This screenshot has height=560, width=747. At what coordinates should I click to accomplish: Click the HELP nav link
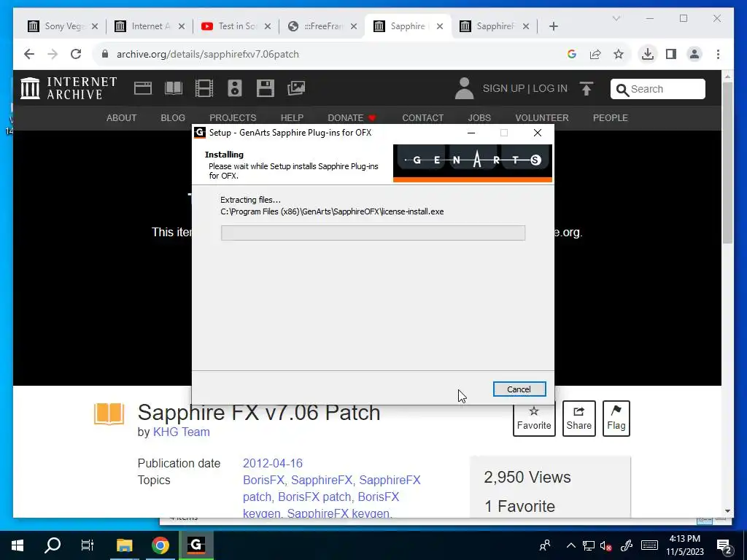tap(292, 118)
